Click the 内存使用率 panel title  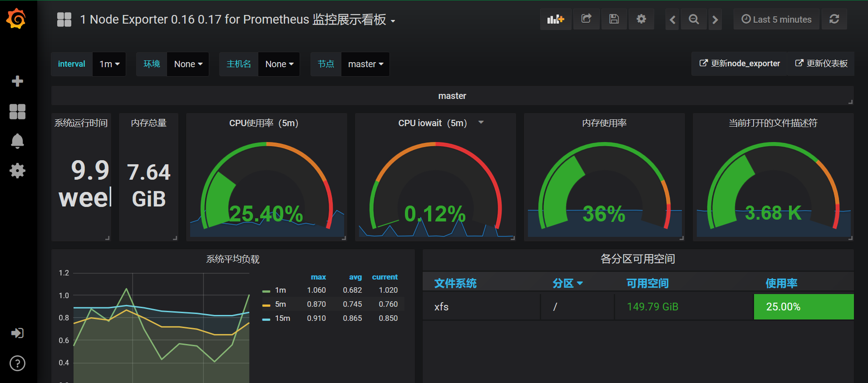(604, 123)
